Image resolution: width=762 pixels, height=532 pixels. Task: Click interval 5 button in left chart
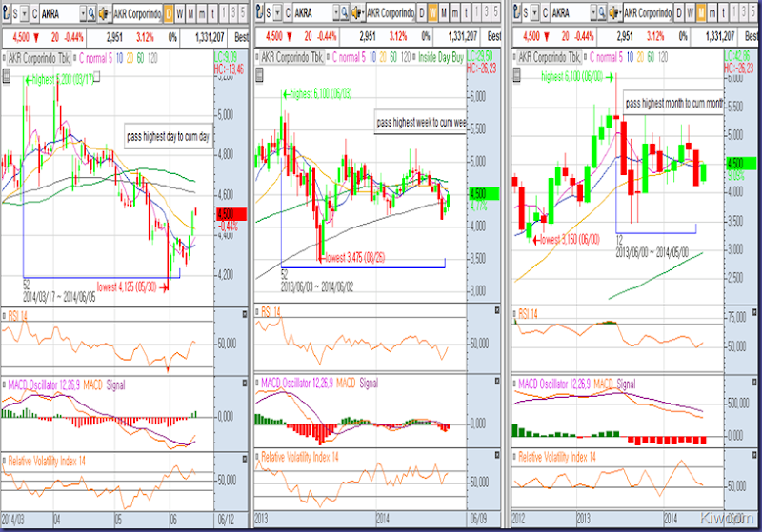point(244,13)
